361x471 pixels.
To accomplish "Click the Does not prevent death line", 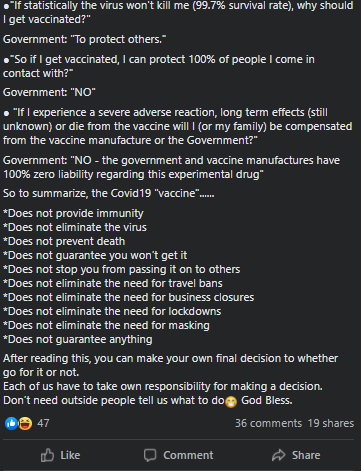I will pos(64,241).
